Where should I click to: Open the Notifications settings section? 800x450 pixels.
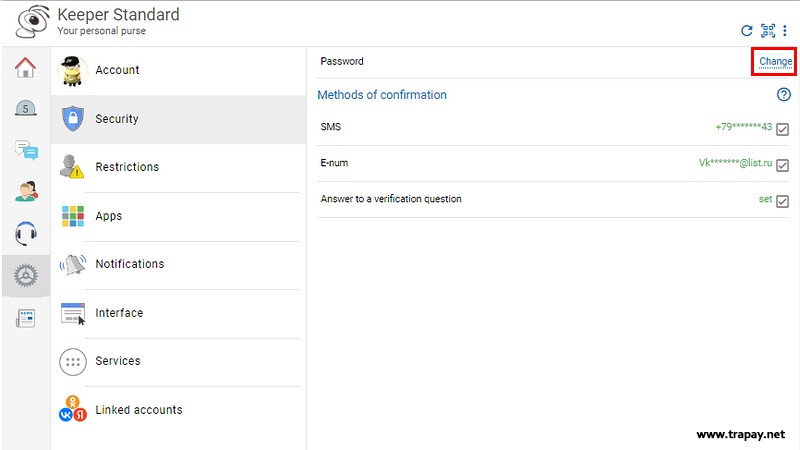point(129,264)
